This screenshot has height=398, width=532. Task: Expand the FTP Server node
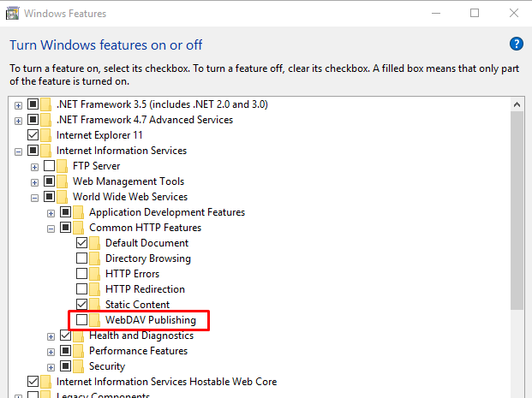pyautogui.click(x=34, y=167)
